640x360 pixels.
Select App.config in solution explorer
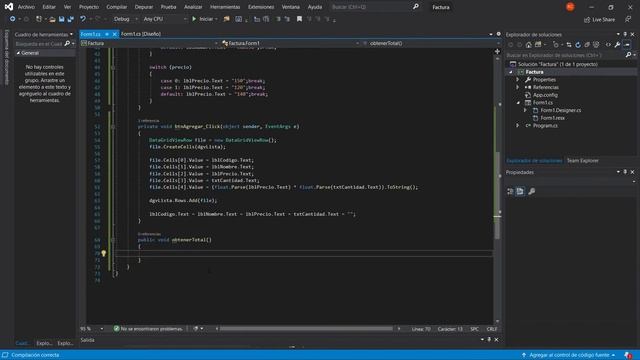tap(545, 95)
